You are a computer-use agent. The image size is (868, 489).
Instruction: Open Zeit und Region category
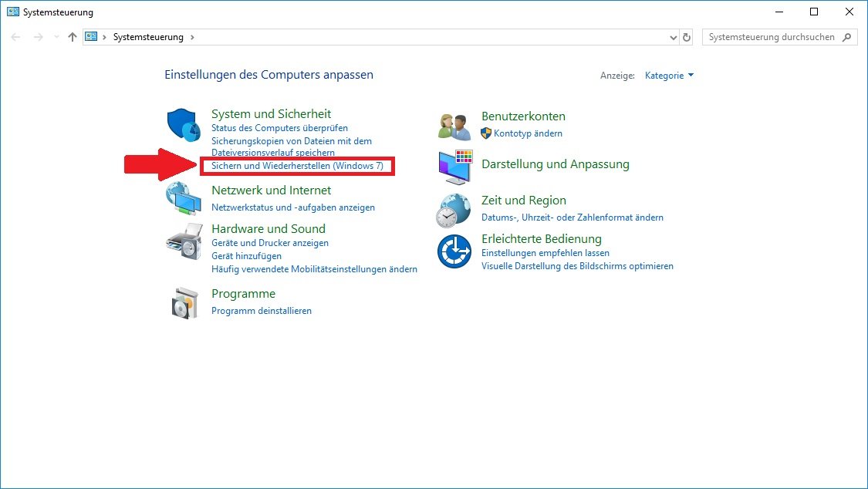524,201
